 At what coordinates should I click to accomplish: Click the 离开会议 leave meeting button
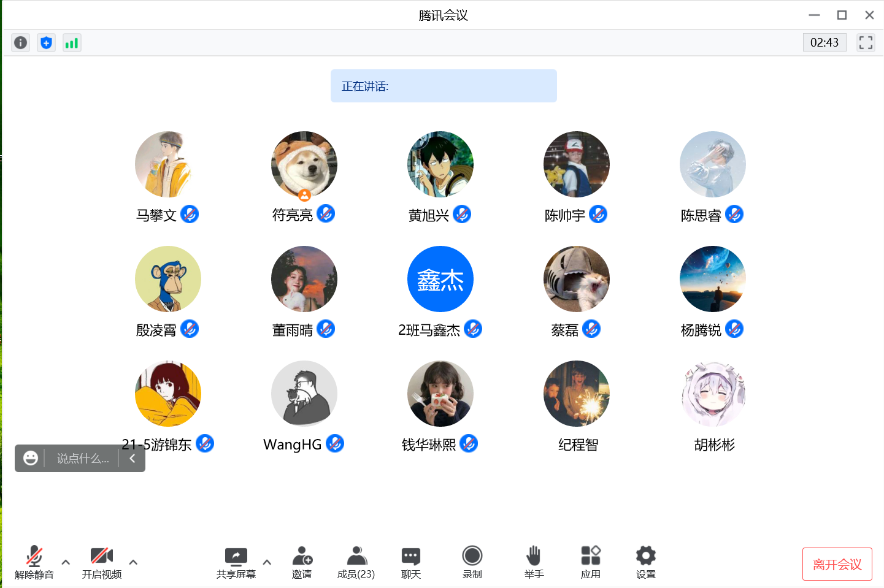[837, 564]
